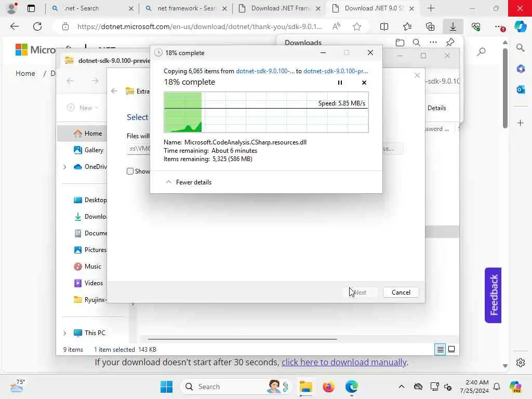The image size is (532, 399).
Task: Open Home breadcrumb on Microsoft page
Action: pyautogui.click(x=25, y=73)
